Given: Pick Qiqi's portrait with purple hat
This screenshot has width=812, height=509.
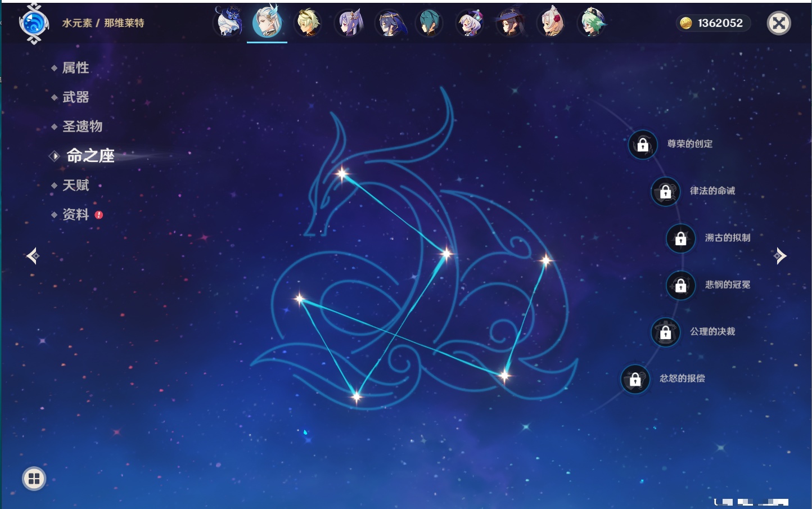Looking at the screenshot, I should click(x=470, y=22).
